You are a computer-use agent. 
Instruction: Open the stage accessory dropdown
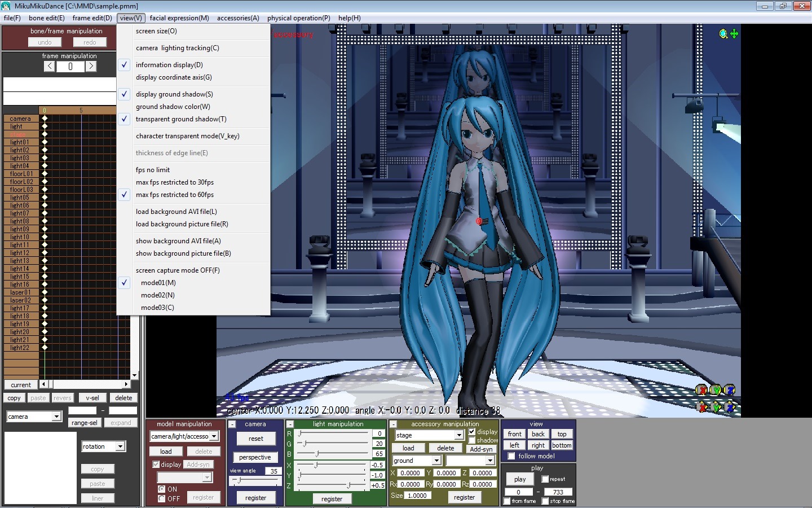click(459, 435)
